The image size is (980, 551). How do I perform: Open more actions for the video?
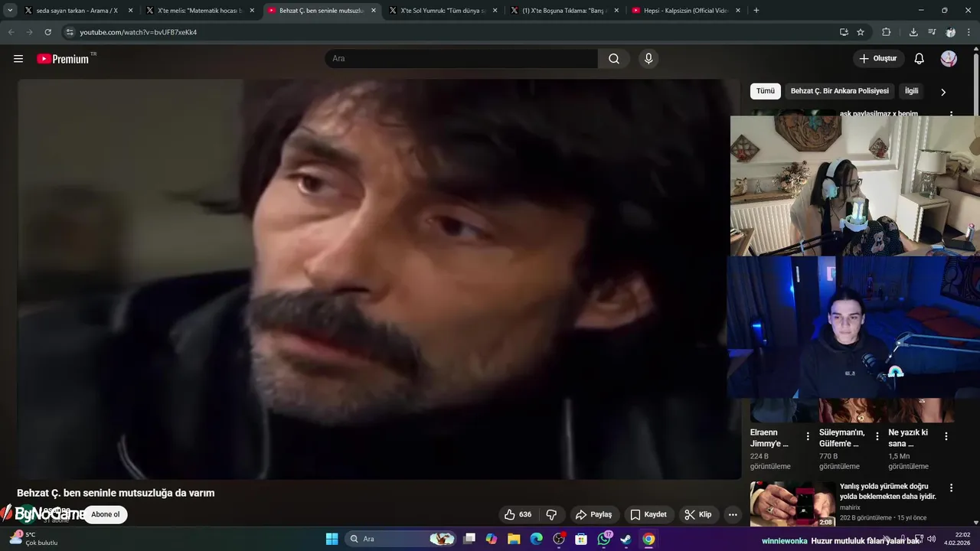pyautogui.click(x=733, y=514)
